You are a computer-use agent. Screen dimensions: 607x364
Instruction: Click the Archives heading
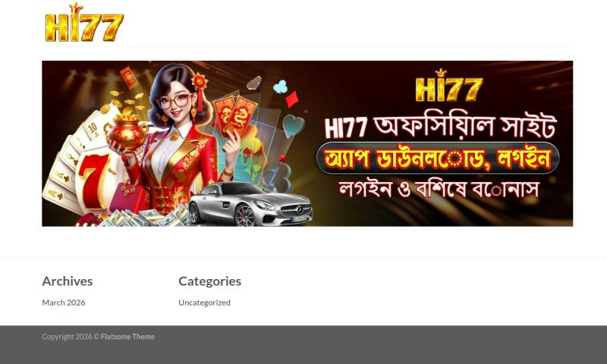tap(68, 281)
